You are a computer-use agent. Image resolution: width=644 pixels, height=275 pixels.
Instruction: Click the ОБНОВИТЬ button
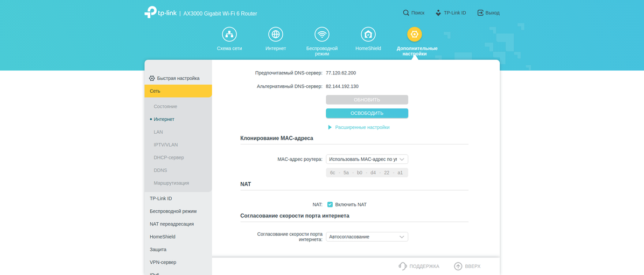tap(367, 99)
